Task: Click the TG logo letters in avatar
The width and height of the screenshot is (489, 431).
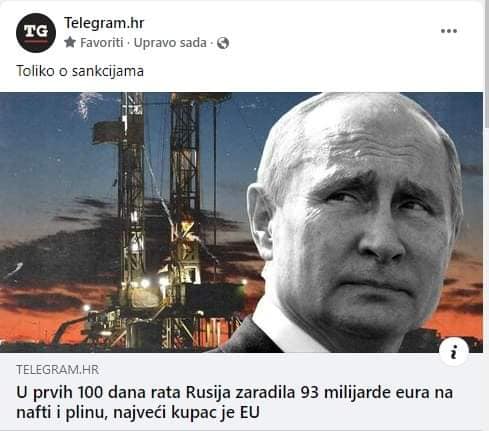Action: tap(36, 32)
